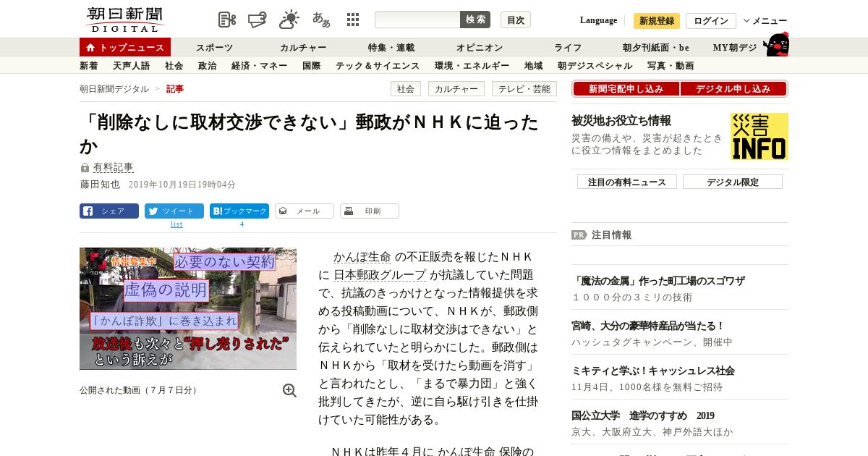Go to 地域 subcategory
The width and height of the screenshot is (868, 456).
coord(534,66)
